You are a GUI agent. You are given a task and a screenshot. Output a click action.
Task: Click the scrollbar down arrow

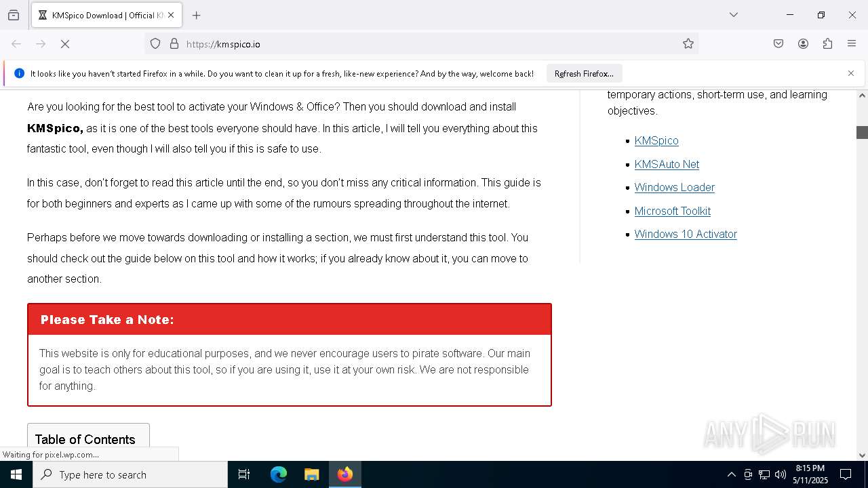tap(862, 455)
